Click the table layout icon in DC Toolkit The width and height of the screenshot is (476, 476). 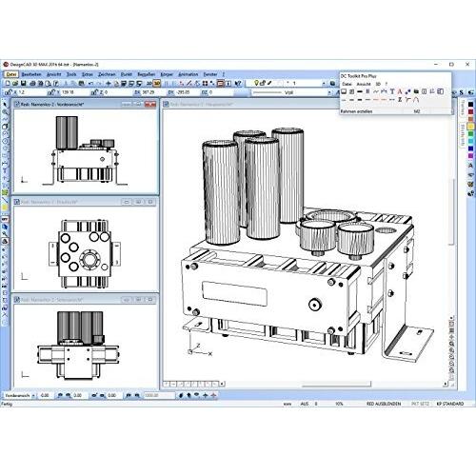pyautogui.click(x=440, y=91)
